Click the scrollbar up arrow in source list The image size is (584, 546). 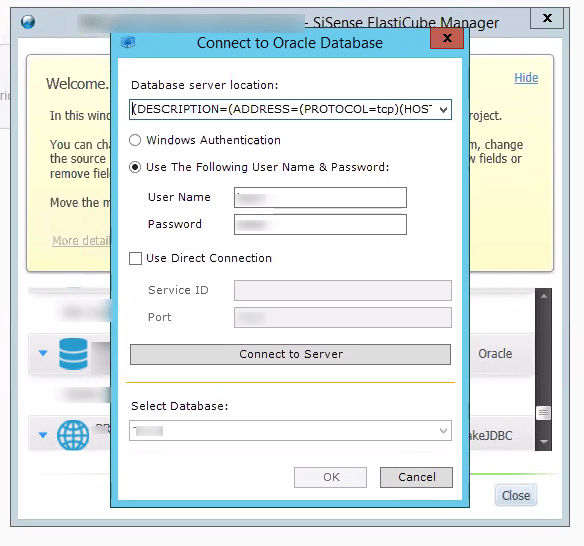tap(543, 296)
